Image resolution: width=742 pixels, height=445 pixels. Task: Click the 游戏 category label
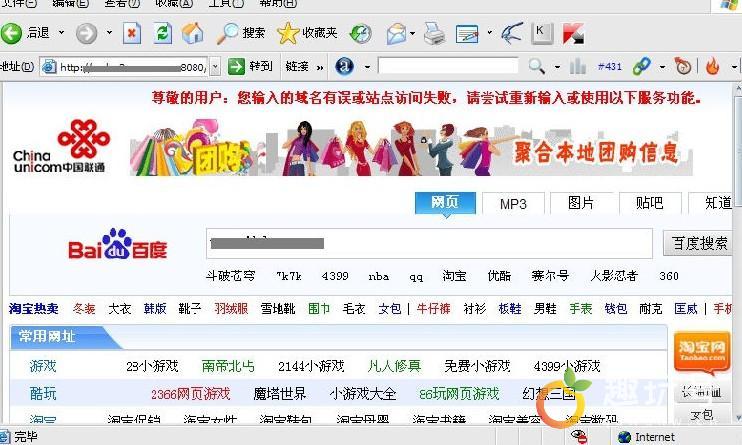click(x=43, y=366)
